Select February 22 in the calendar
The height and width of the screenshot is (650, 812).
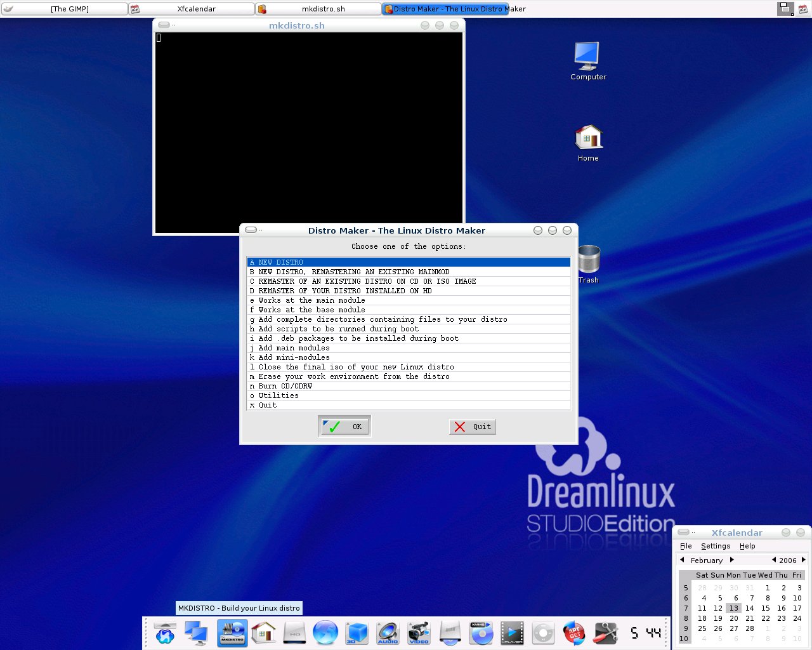(766, 618)
